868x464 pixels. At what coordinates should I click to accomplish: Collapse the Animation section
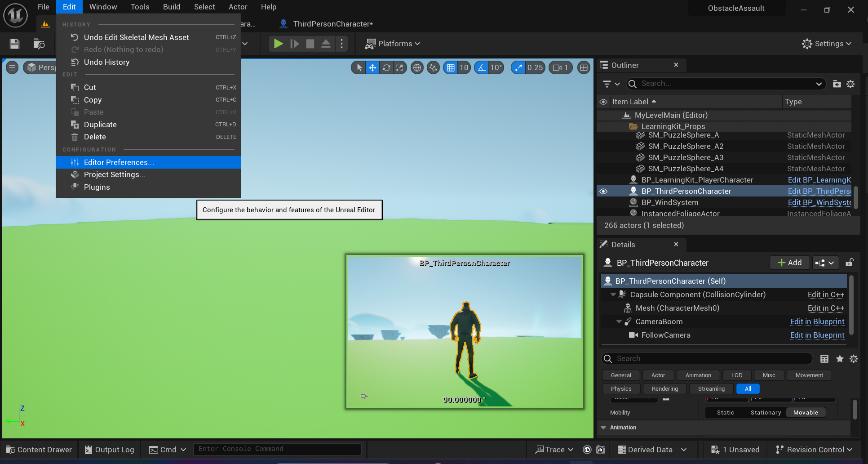pos(603,428)
